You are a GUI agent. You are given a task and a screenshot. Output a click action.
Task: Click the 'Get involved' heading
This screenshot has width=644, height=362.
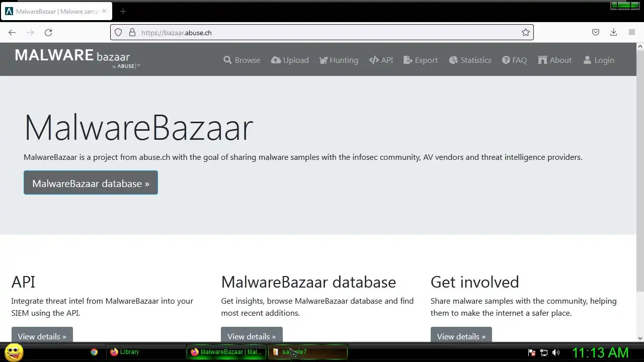point(474,282)
